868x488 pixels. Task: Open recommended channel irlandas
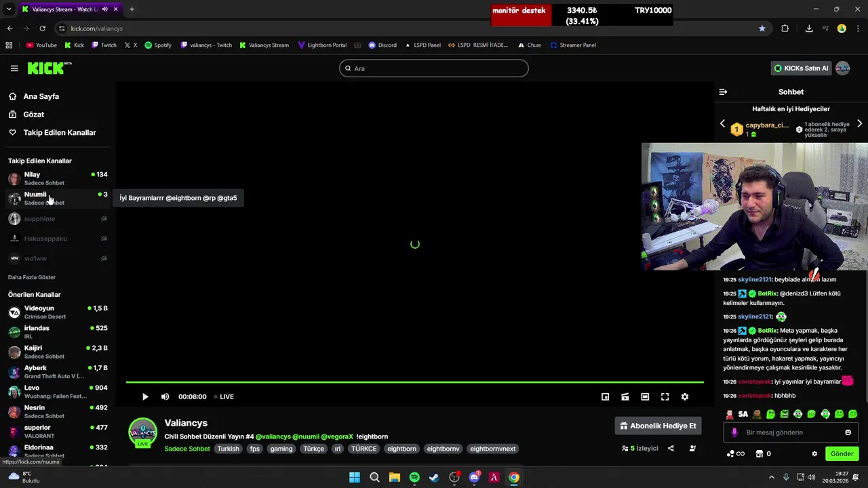click(58, 331)
